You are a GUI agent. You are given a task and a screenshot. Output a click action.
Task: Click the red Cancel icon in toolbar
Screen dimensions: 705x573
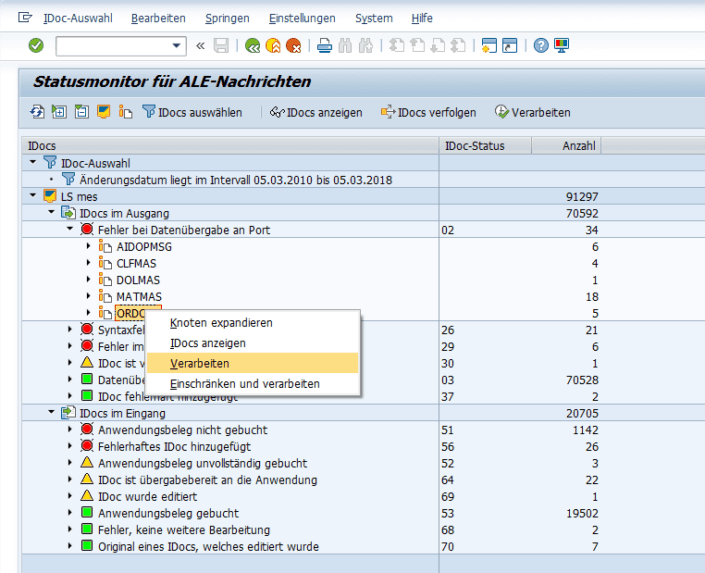coord(293,46)
